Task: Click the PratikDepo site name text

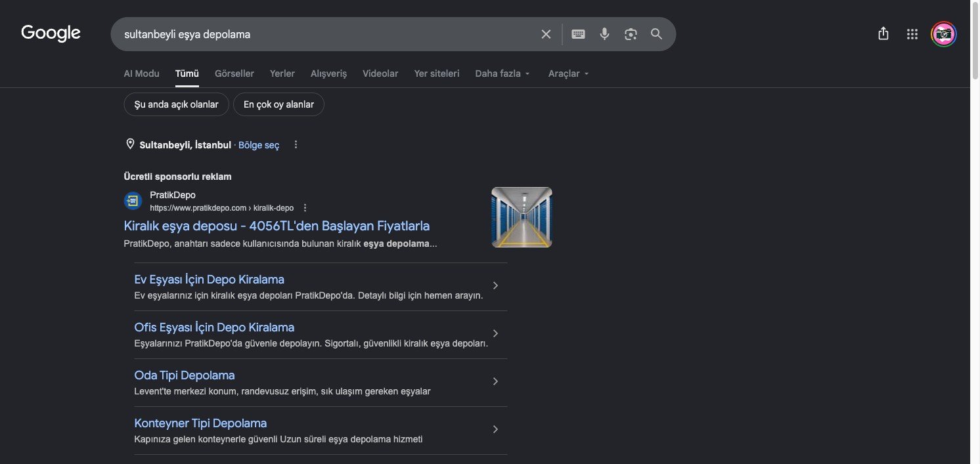Action: coord(173,195)
